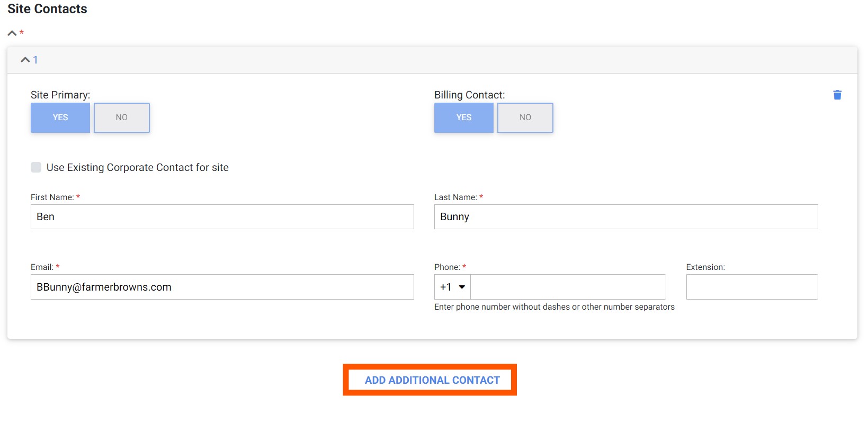Focus the First Name field containing Ben
This screenshot has height=424, width=868.
(222, 217)
